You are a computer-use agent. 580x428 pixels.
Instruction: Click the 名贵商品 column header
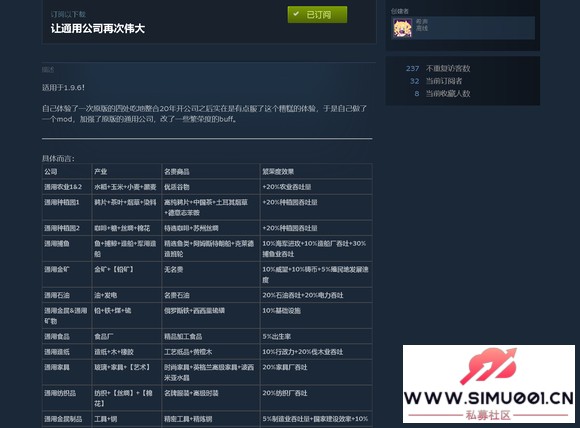click(x=211, y=171)
